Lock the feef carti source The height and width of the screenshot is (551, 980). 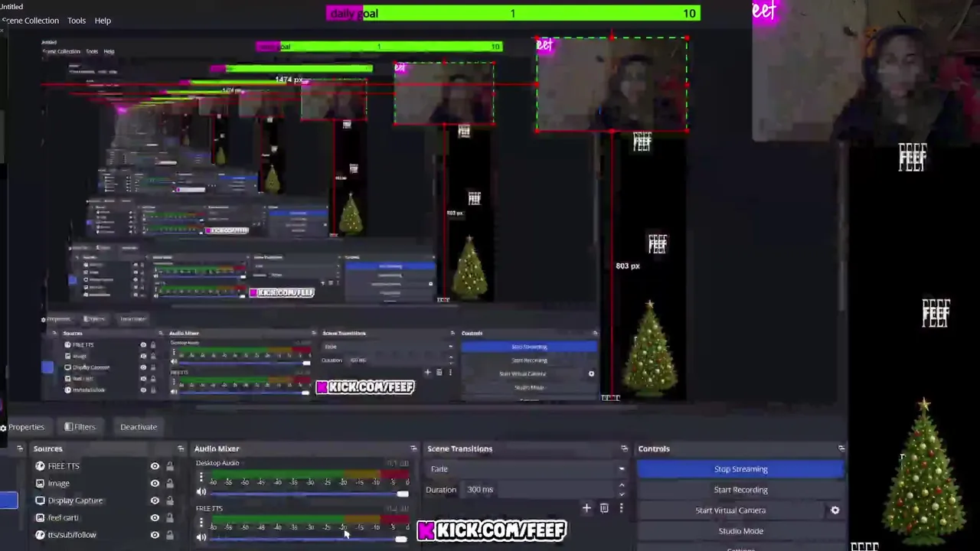tap(169, 517)
